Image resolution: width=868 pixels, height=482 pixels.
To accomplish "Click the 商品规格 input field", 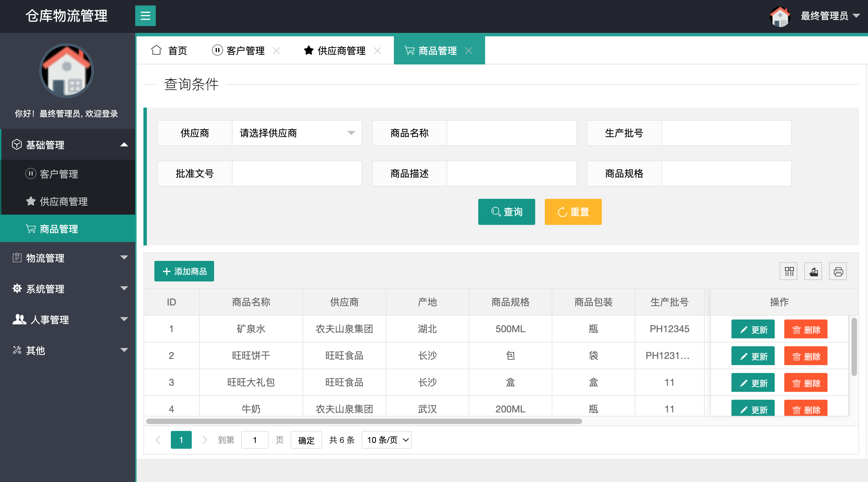I will click(726, 173).
